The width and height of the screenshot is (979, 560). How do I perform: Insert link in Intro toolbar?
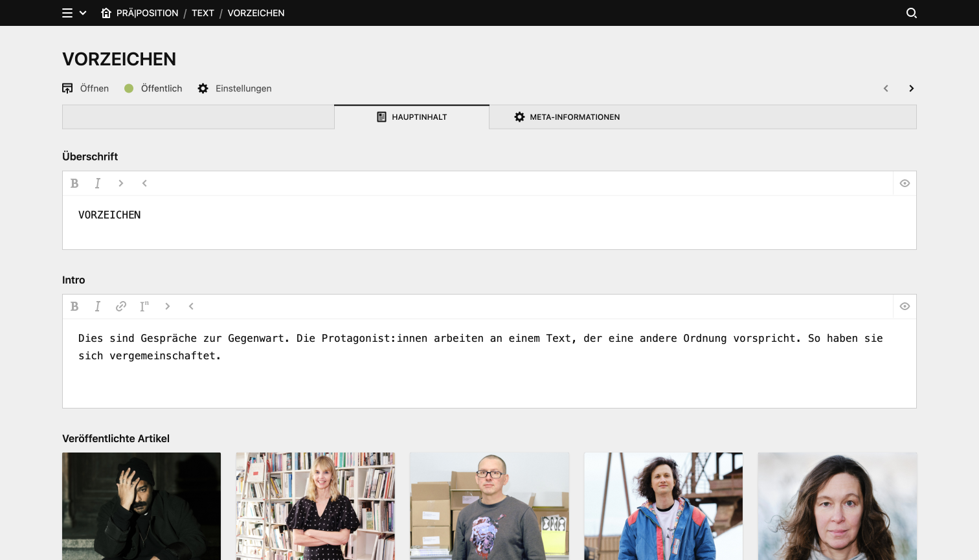[x=121, y=306]
